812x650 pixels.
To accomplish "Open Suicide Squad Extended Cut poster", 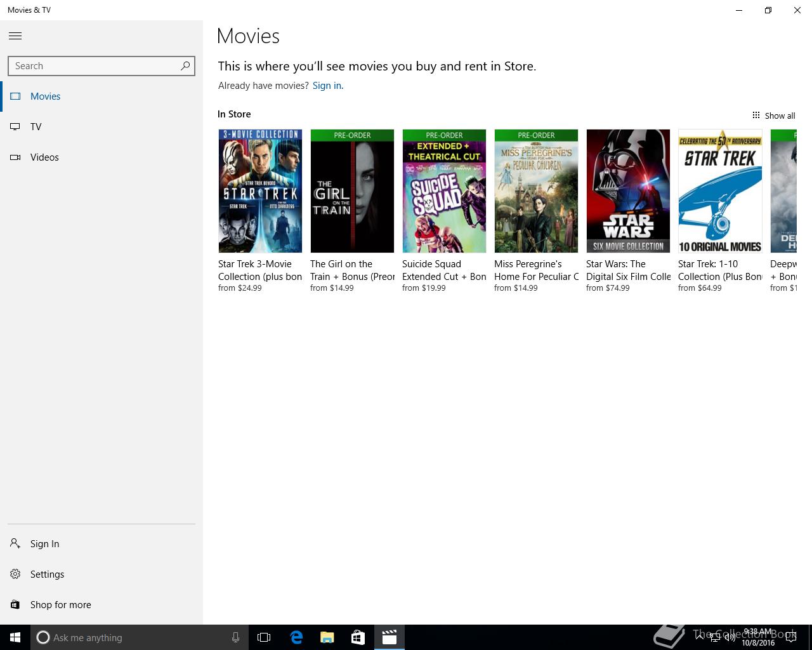I will click(x=444, y=191).
